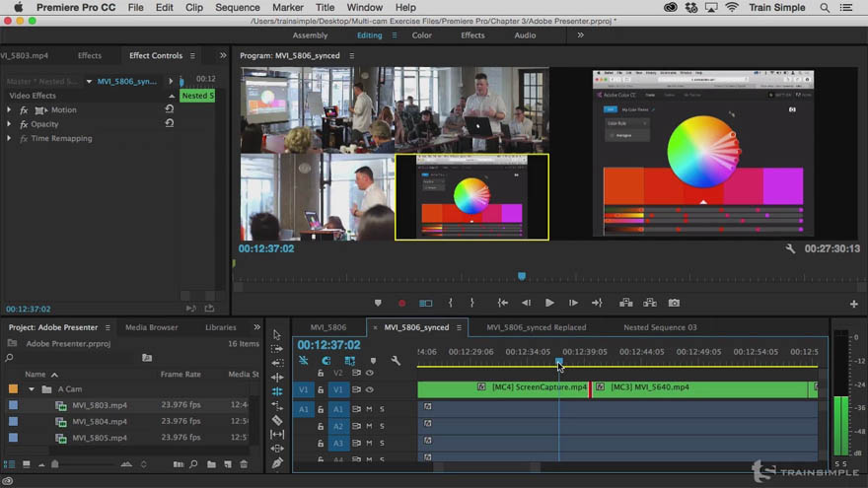Click Mark Out button
Image resolution: width=868 pixels, height=488 pixels.
[472, 304]
